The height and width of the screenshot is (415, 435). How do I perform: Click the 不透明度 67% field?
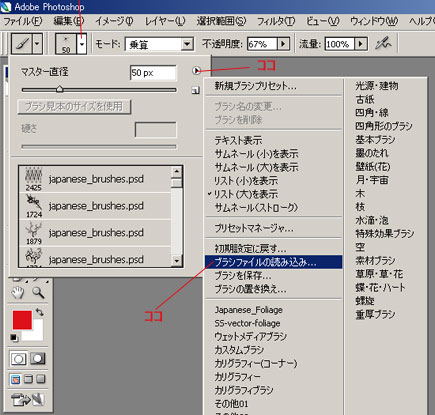pos(262,44)
